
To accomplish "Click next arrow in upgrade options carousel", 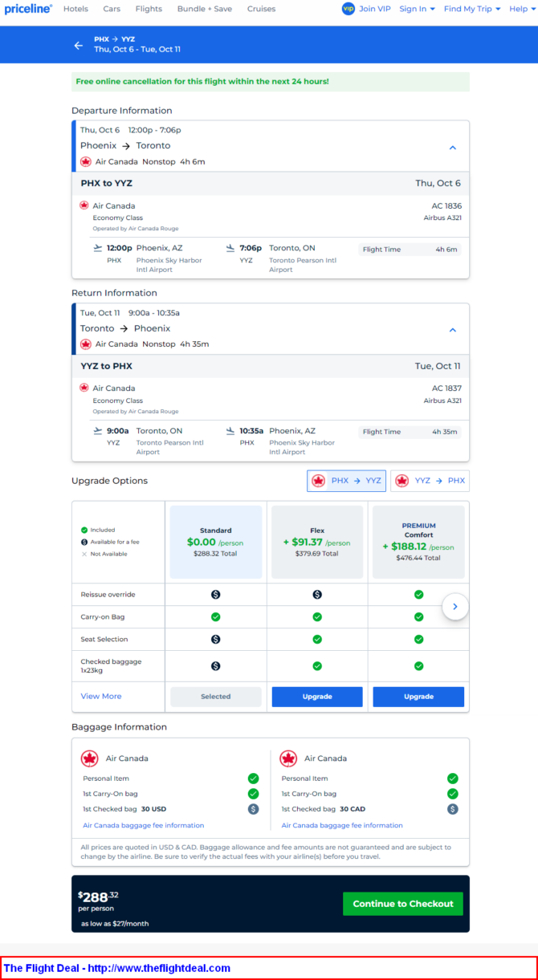I will (x=455, y=607).
